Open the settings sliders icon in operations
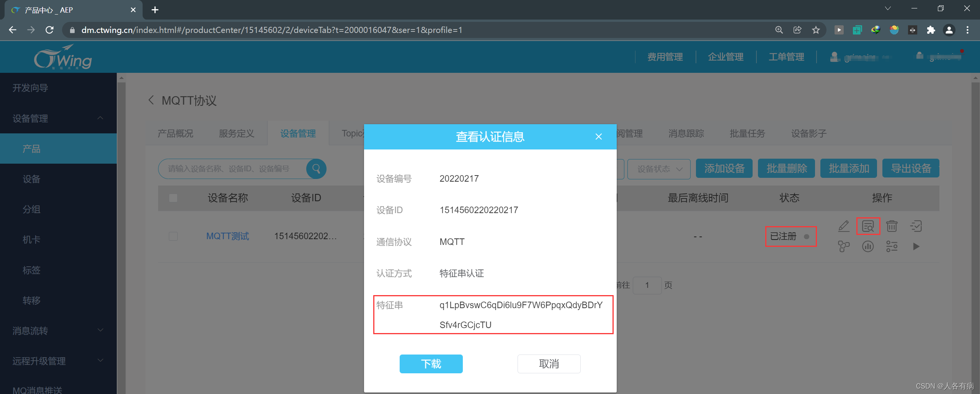Screen dimensions: 980x394 point(892,246)
